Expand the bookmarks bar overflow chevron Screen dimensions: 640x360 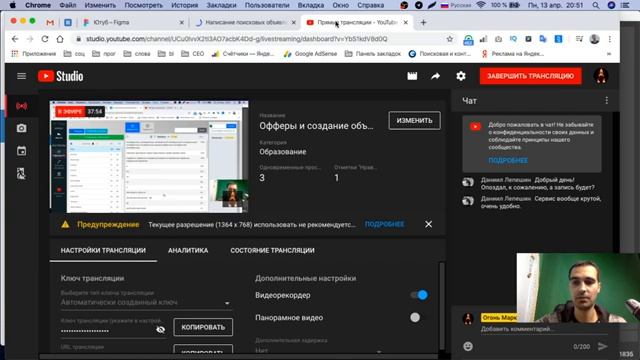point(609,53)
